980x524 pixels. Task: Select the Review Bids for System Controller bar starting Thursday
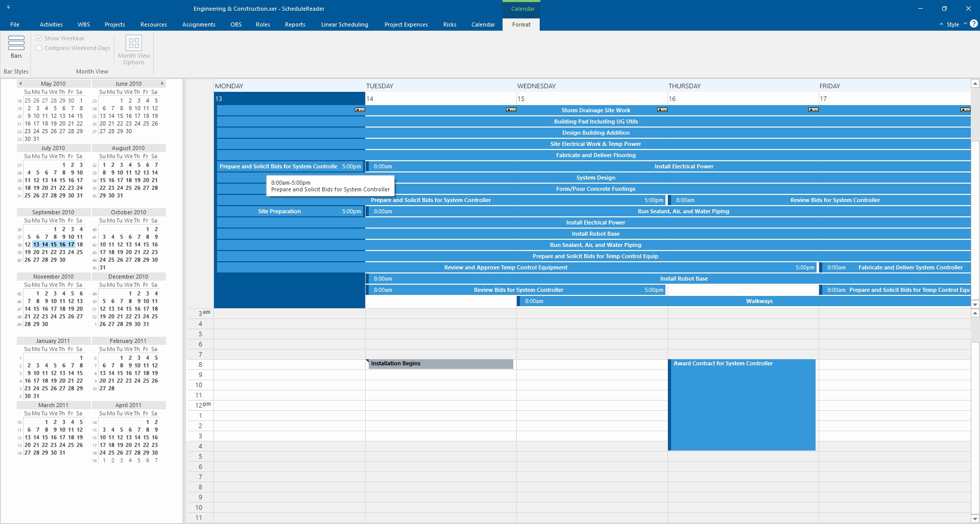tap(820, 200)
